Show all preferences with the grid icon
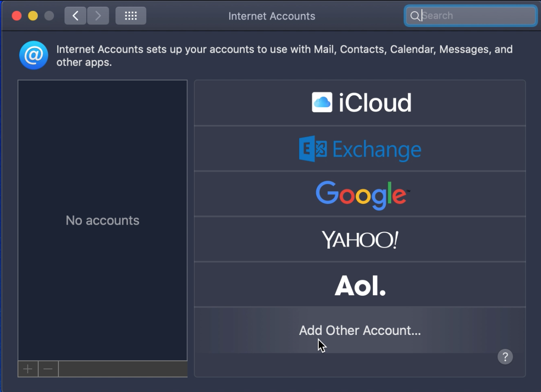This screenshot has height=392, width=541. [131, 16]
